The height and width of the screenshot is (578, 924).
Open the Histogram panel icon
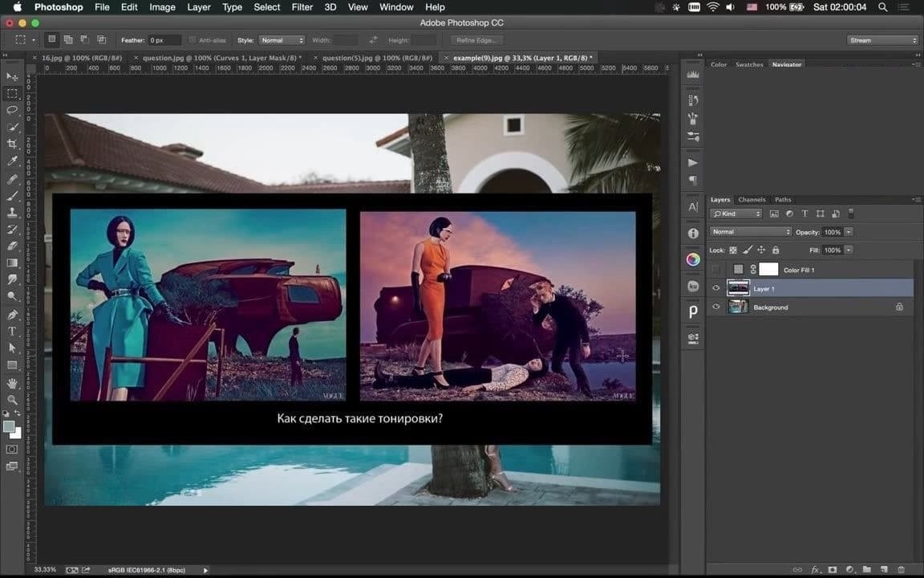click(693, 75)
